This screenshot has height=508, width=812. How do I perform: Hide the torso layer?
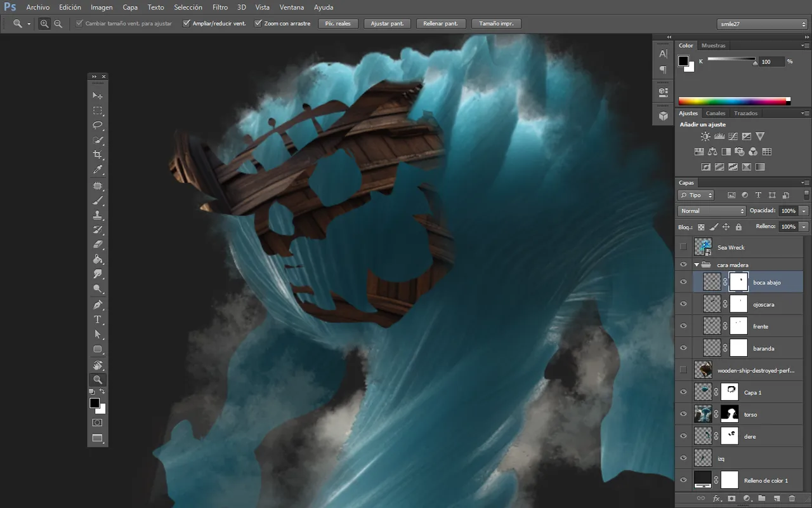click(x=683, y=414)
